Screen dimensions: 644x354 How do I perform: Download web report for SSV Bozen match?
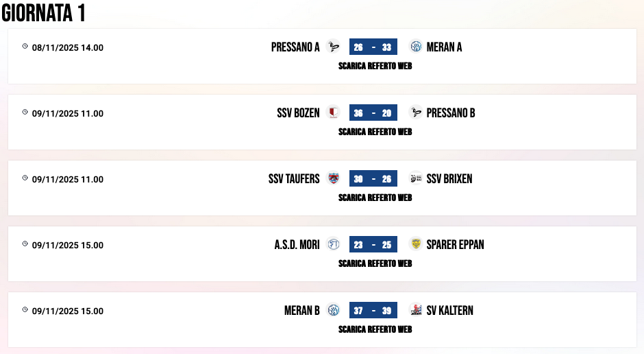pyautogui.click(x=375, y=132)
